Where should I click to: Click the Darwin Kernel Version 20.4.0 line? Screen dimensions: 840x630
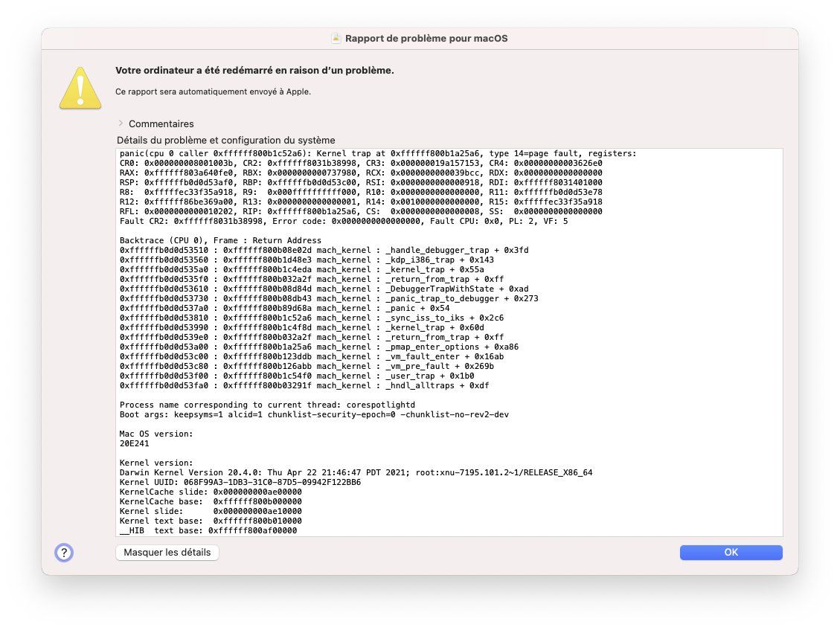tap(356, 472)
